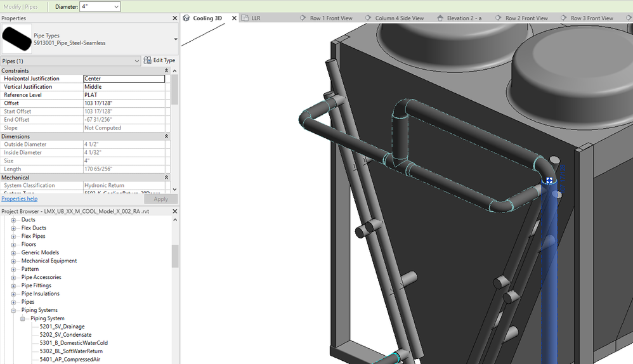Switch to the LLR view tab

[x=256, y=18]
